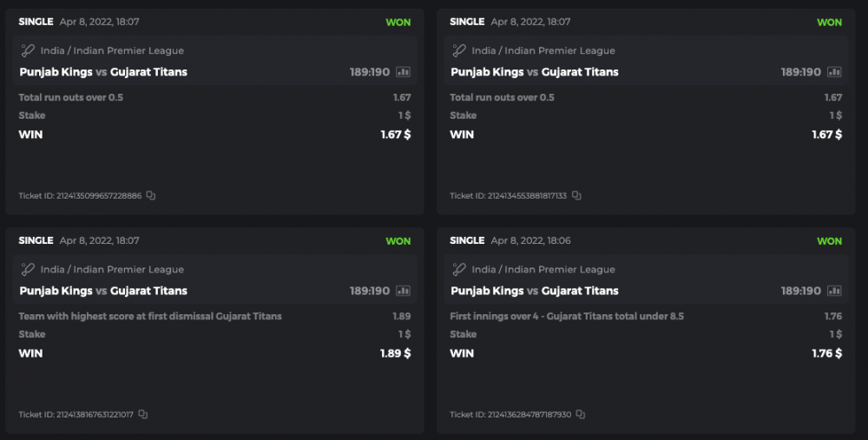Open match statistics icon in top-left ticket
The image size is (868, 440).
point(403,72)
